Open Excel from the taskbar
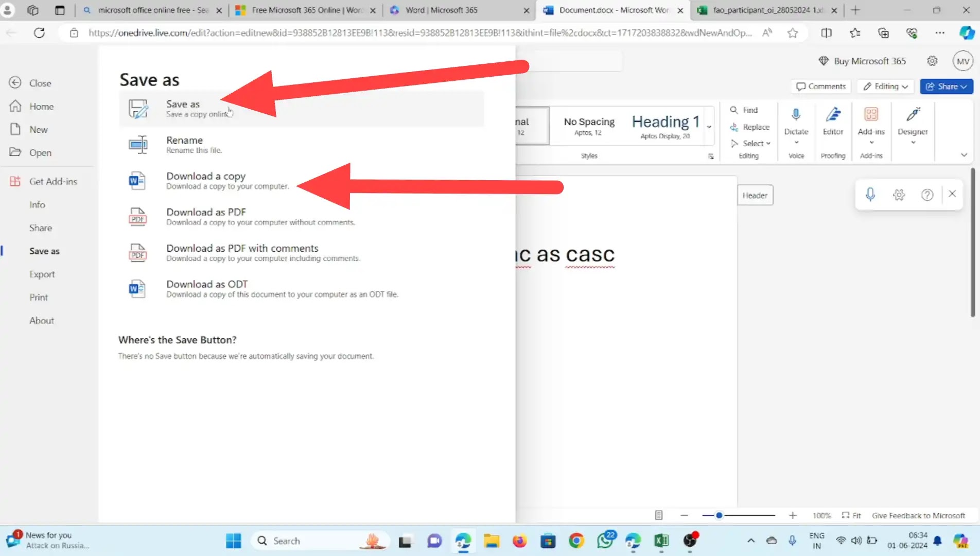The width and height of the screenshot is (980, 556). click(x=661, y=541)
